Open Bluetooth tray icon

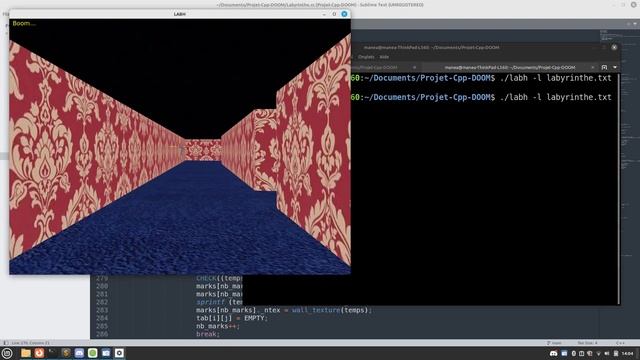pyautogui.click(x=573, y=353)
